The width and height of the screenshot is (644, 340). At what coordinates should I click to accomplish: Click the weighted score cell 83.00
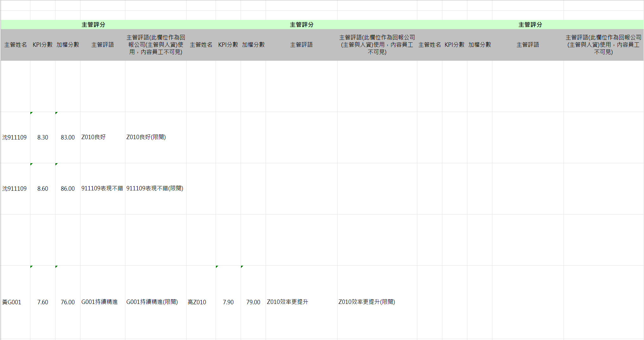(68, 137)
